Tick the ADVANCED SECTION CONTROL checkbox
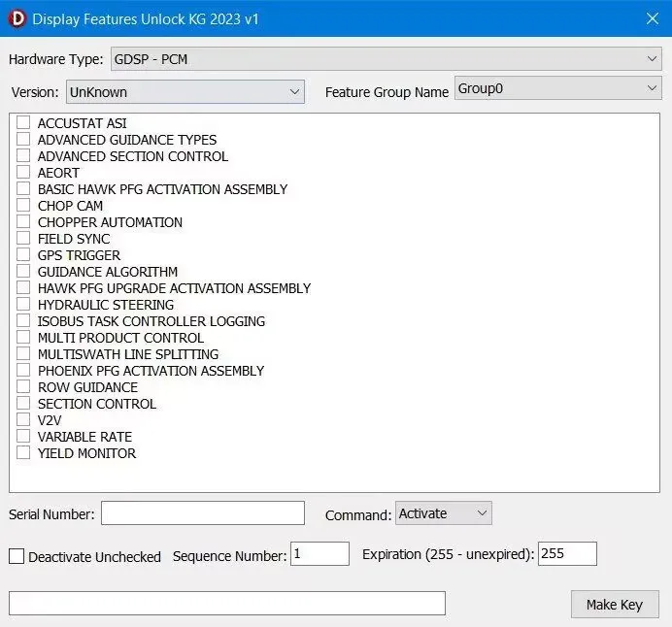This screenshot has height=627, width=672. point(23,155)
